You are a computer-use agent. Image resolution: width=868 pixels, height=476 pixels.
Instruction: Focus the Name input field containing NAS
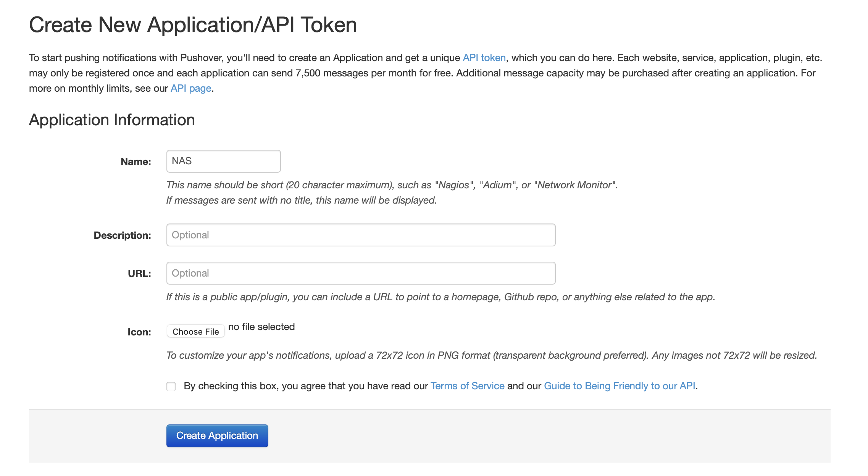tap(223, 161)
